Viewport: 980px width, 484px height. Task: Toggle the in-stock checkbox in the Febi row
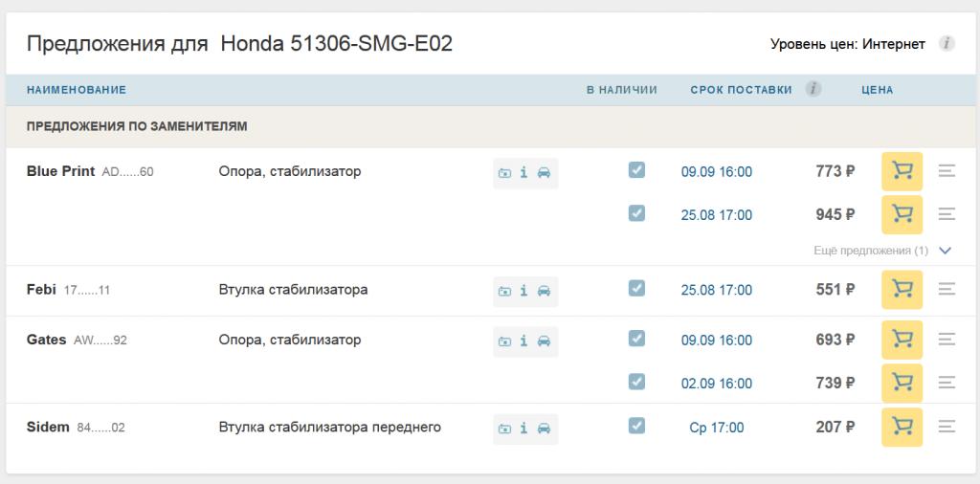click(x=636, y=288)
